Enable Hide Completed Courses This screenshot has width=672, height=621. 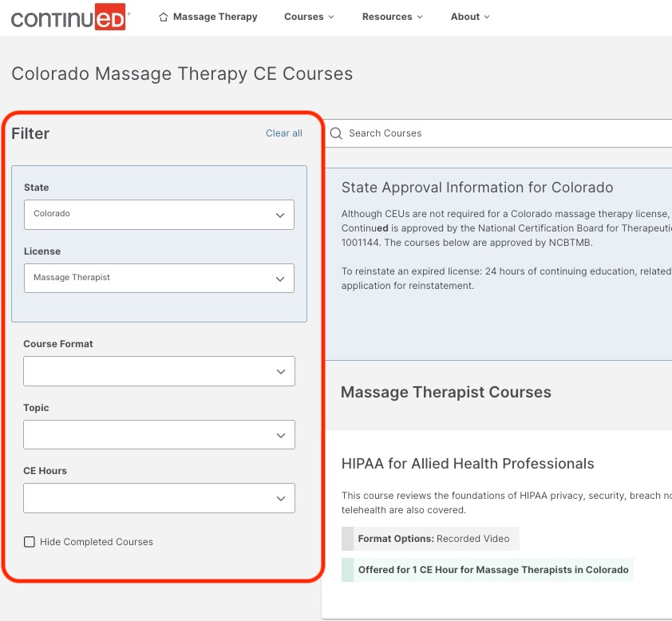tap(30, 541)
